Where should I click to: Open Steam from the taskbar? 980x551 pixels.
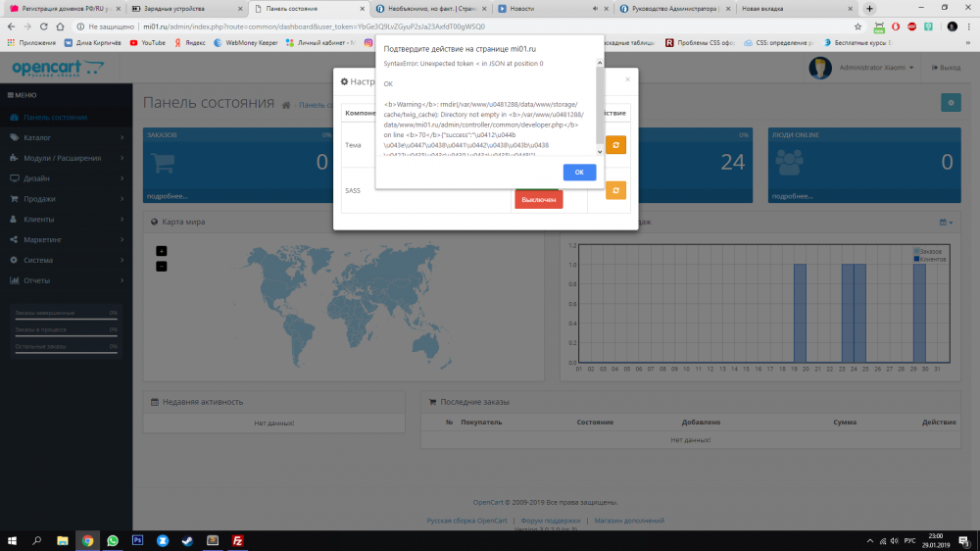pyautogui.click(x=187, y=541)
